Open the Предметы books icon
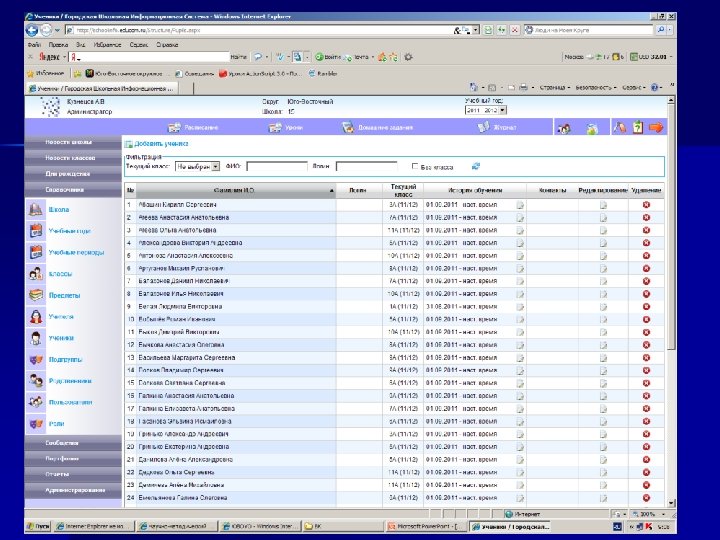 coord(36,295)
